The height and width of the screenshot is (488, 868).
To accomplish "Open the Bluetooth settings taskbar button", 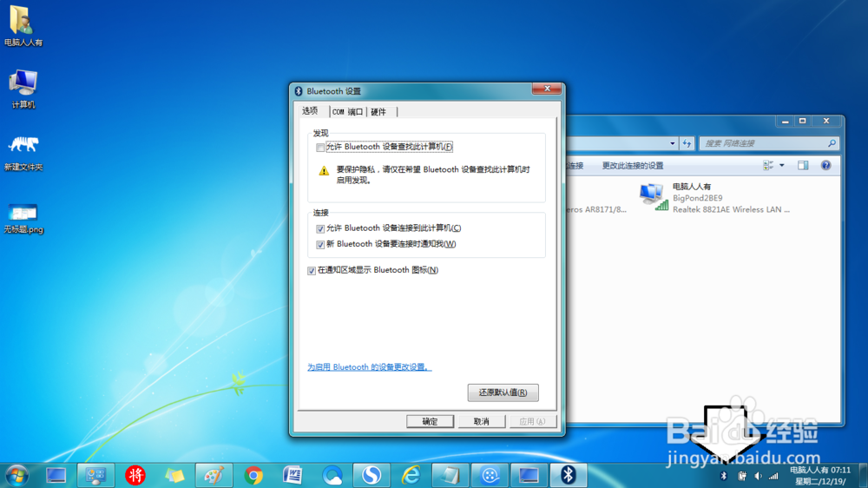I will coord(568,475).
